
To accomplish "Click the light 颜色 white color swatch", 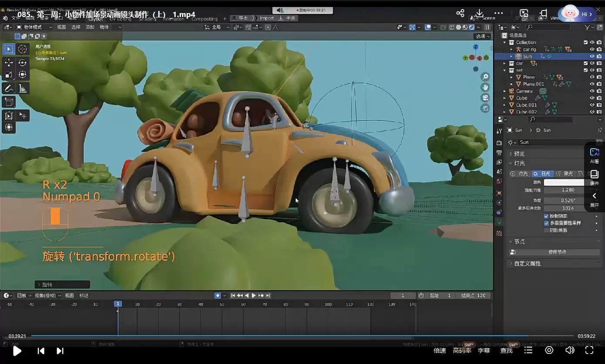I will coord(564,183).
